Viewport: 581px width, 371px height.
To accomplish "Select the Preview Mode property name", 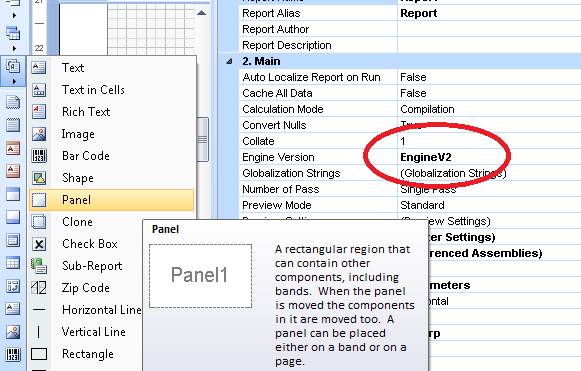I will 276,205.
